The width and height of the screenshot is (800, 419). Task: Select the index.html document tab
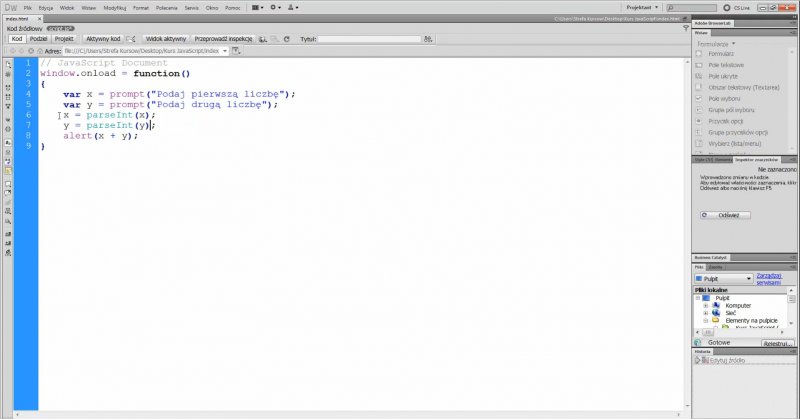(20, 18)
